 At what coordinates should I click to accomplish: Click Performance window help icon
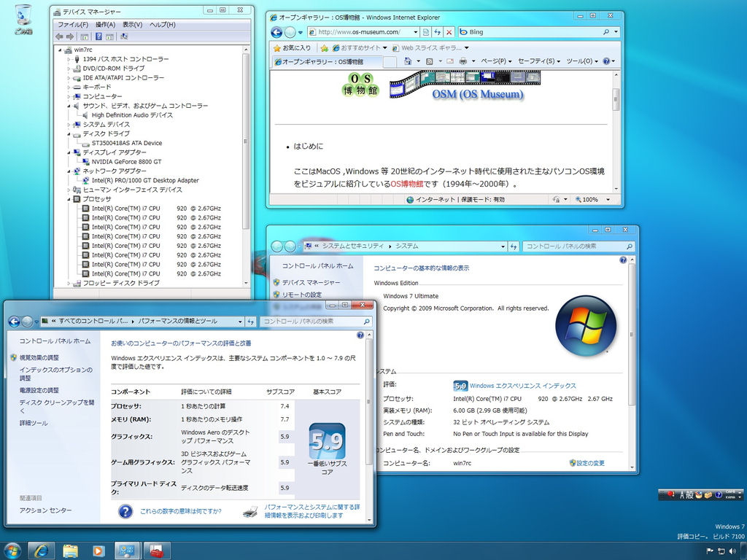pyautogui.click(x=360, y=335)
